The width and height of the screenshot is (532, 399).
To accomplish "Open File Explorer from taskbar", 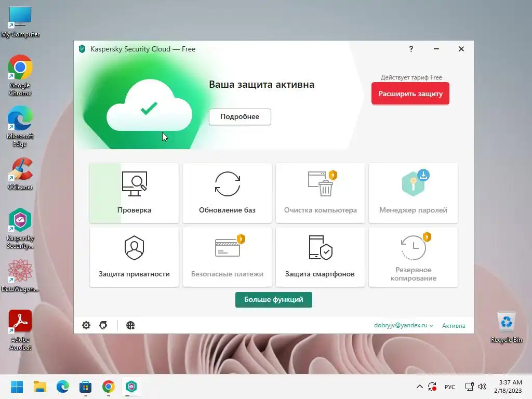I will pos(39,387).
